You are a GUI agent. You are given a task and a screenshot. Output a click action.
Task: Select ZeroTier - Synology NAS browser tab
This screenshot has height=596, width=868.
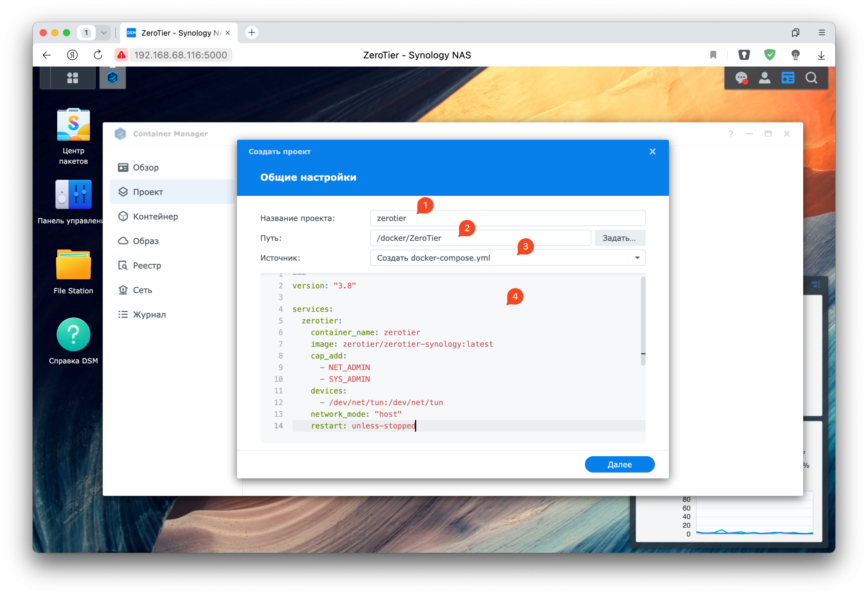tap(178, 33)
